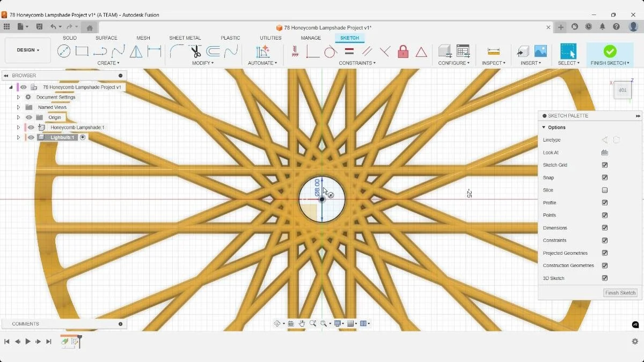Open the notifications bell
The width and height of the screenshot is (644, 362).
603,27
